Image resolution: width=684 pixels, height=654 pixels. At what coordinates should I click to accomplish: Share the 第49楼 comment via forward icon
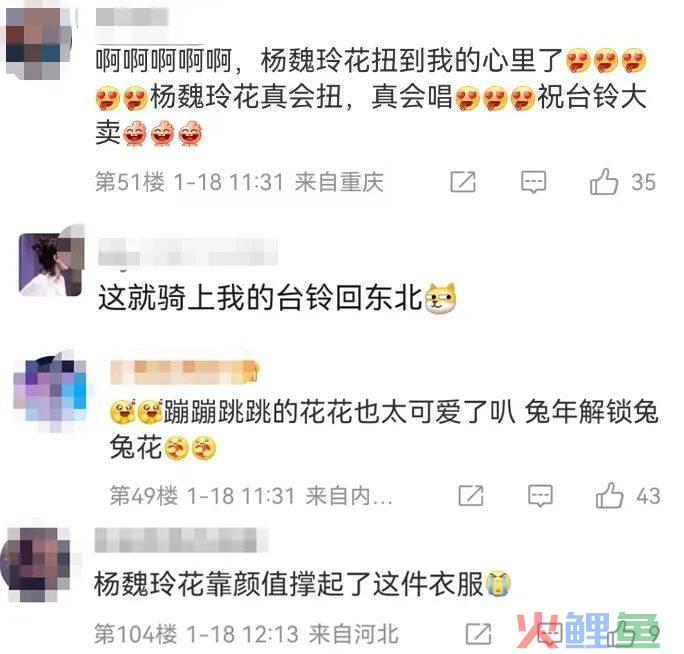click(x=471, y=495)
